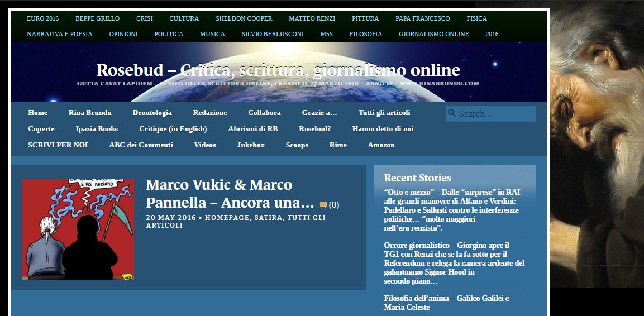The image size is (644, 316).
Task: Open the HOMEPAGE category link
Action: [x=227, y=218]
